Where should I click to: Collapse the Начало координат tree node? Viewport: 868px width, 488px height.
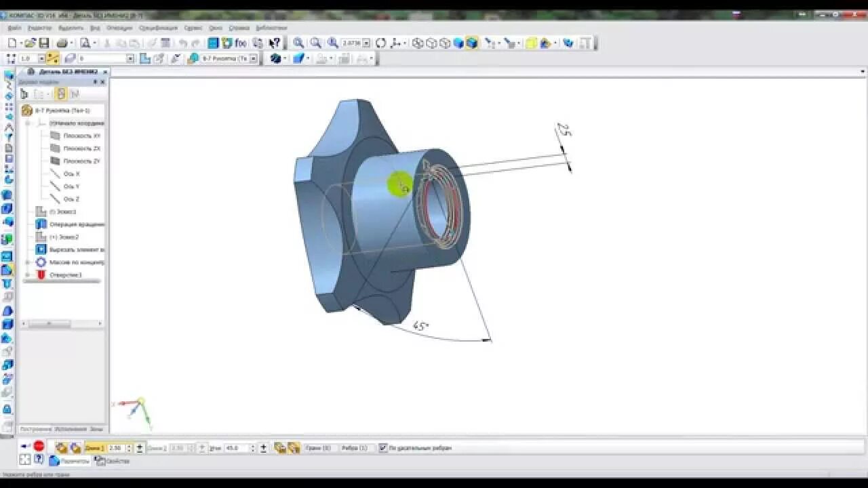28,123
